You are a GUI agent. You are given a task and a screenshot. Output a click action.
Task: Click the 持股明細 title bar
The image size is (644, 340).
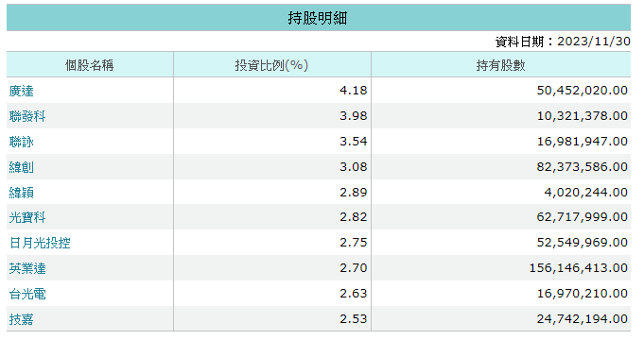coord(319,18)
